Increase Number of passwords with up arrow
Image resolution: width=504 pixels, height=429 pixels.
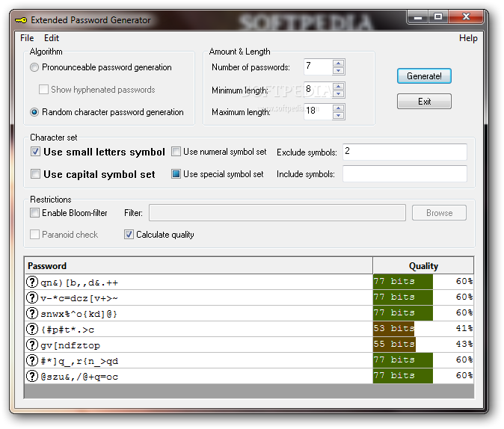338,63
